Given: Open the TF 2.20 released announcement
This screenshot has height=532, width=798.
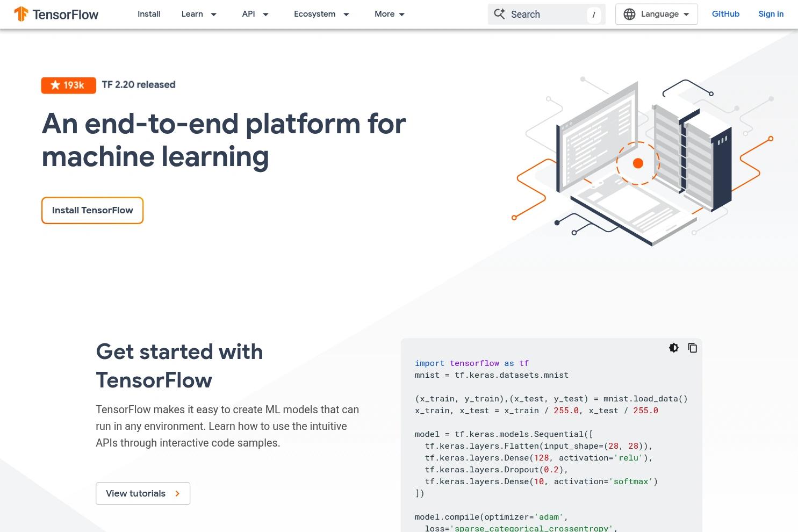Looking at the screenshot, I should (139, 85).
